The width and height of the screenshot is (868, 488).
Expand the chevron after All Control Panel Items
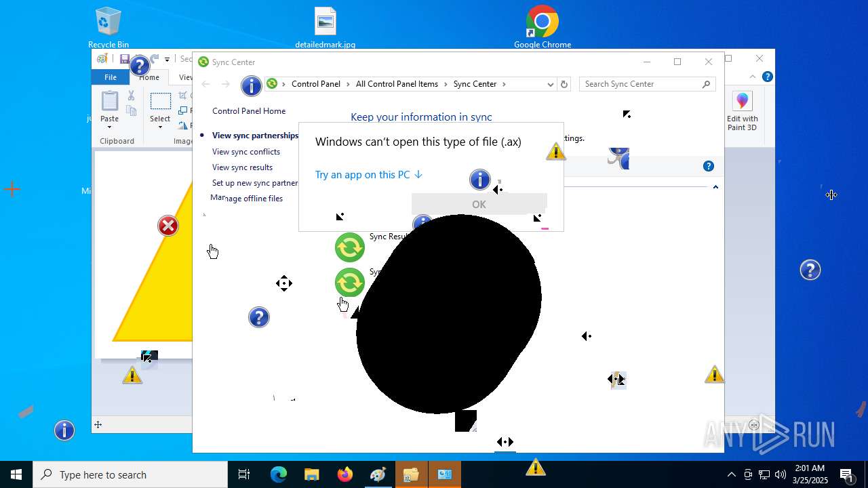pos(446,84)
